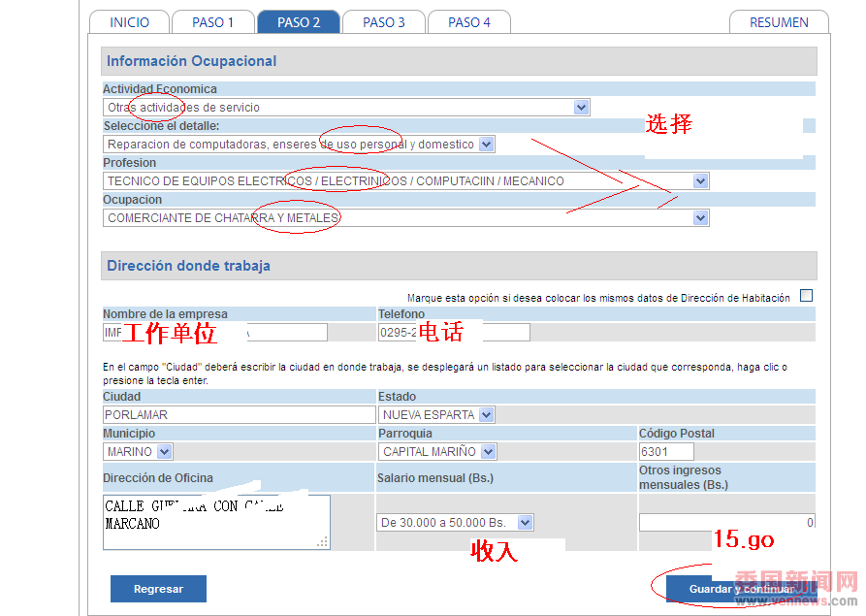866x616 pixels.
Task: Click the Otros ingresos mensuales field
Action: [x=726, y=523]
